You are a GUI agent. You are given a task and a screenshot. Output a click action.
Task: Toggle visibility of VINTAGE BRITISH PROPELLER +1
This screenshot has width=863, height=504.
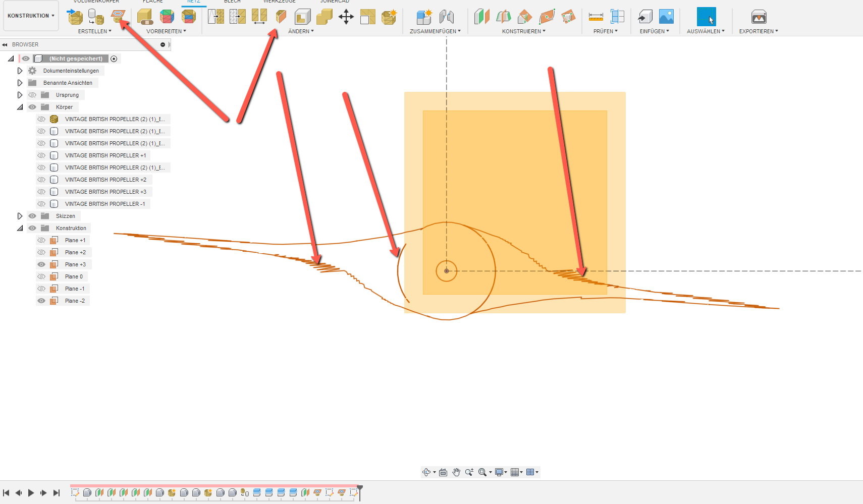point(42,155)
